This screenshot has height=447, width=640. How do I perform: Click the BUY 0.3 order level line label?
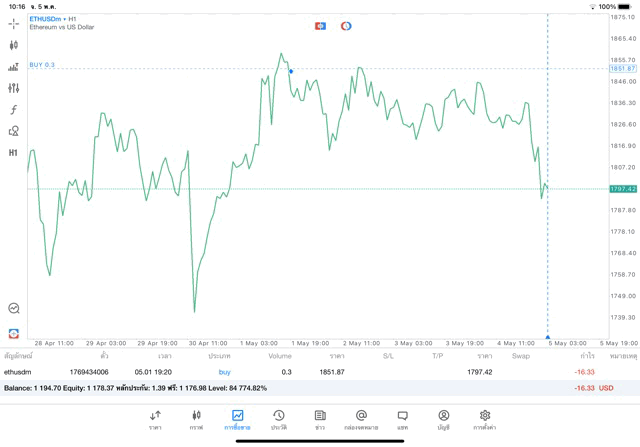tap(42, 65)
